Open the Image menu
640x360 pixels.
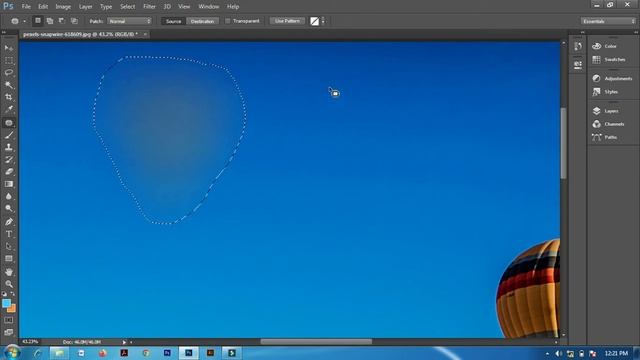[x=63, y=7]
